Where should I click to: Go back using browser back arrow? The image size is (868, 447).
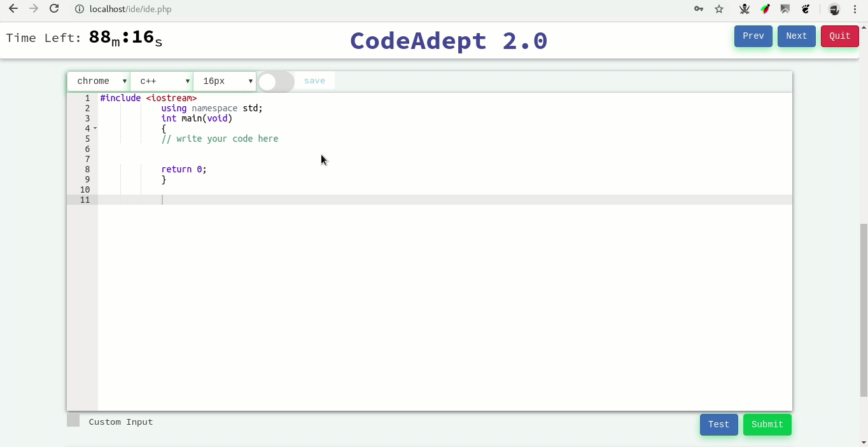pyautogui.click(x=13, y=9)
